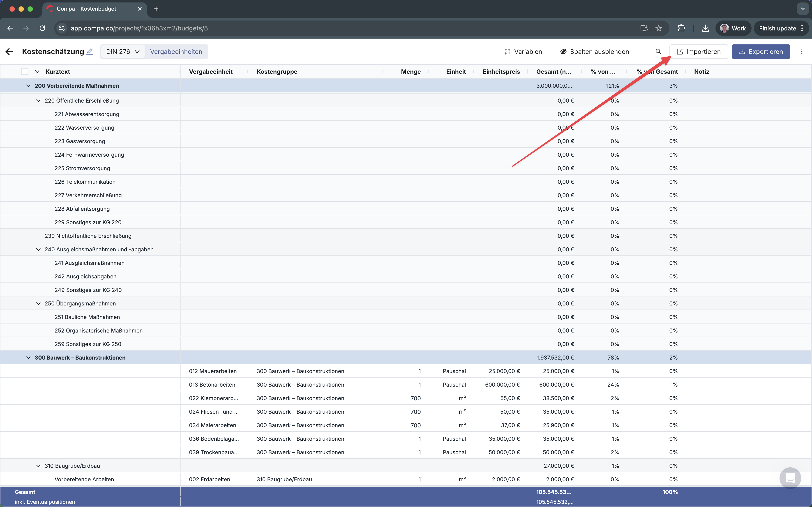
Task: Collapse the 200 Vorbereitende Maßnahmen group
Action: pos(28,86)
